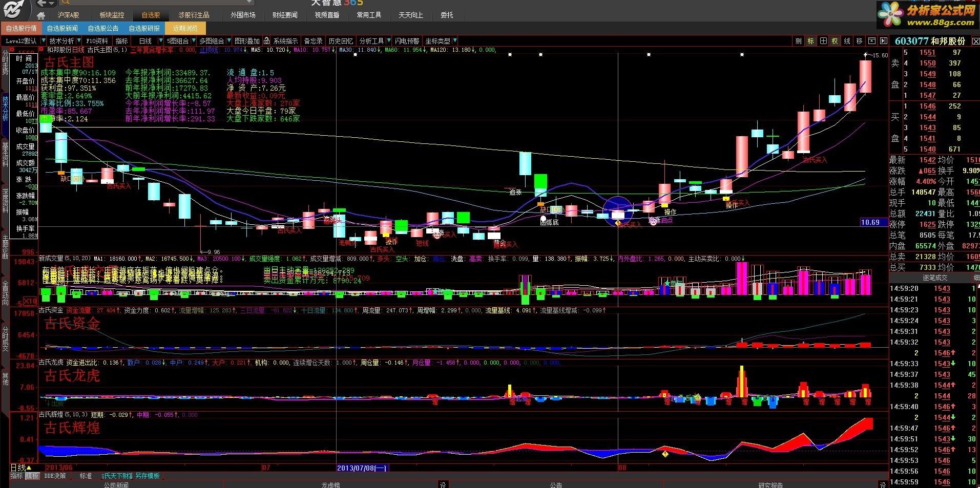The width and height of the screenshot is (980, 488).
Task: Open the 委托 trading menu
Action: pyautogui.click(x=447, y=15)
